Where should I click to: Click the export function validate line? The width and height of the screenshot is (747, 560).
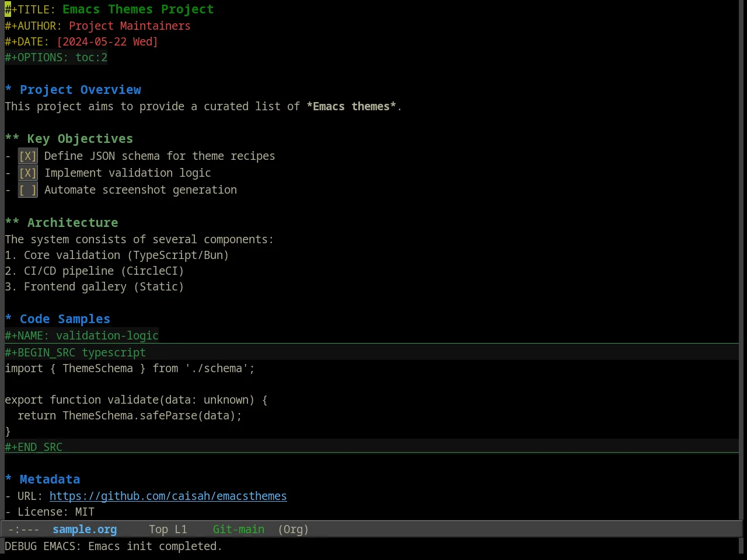pos(136,400)
